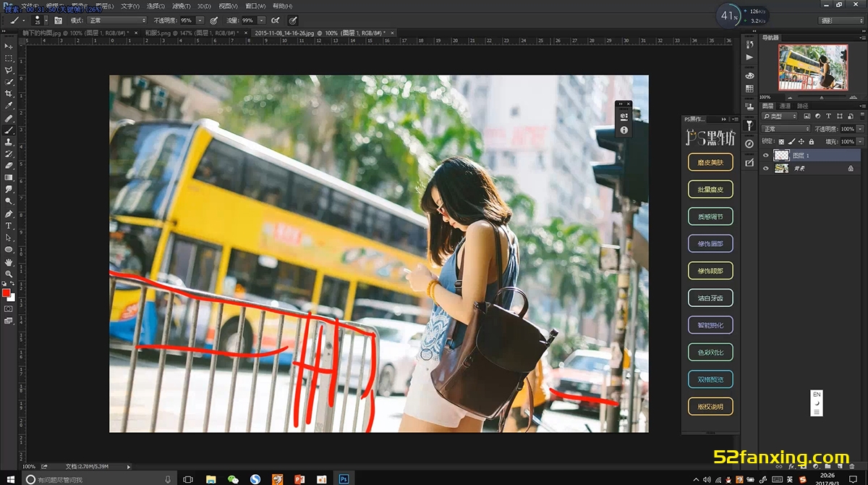Image resolution: width=868 pixels, height=485 pixels.
Task: Toggle pressure for opacity button
Action: point(214,20)
